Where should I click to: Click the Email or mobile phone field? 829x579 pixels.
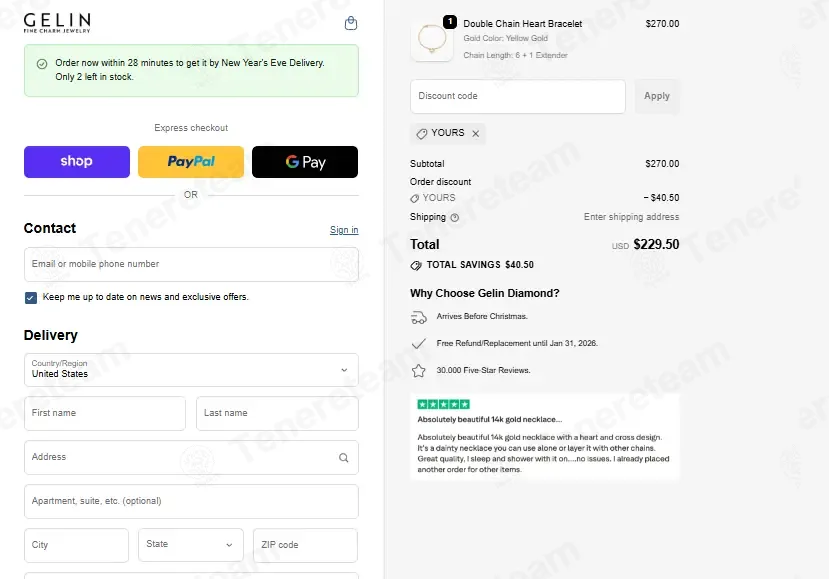pyautogui.click(x=191, y=264)
